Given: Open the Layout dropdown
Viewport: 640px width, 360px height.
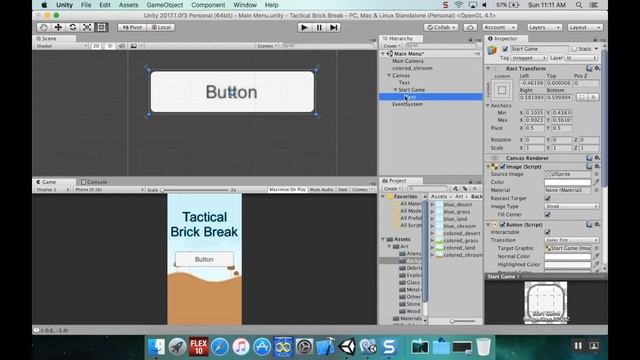Looking at the screenshot, I should click(x=584, y=27).
